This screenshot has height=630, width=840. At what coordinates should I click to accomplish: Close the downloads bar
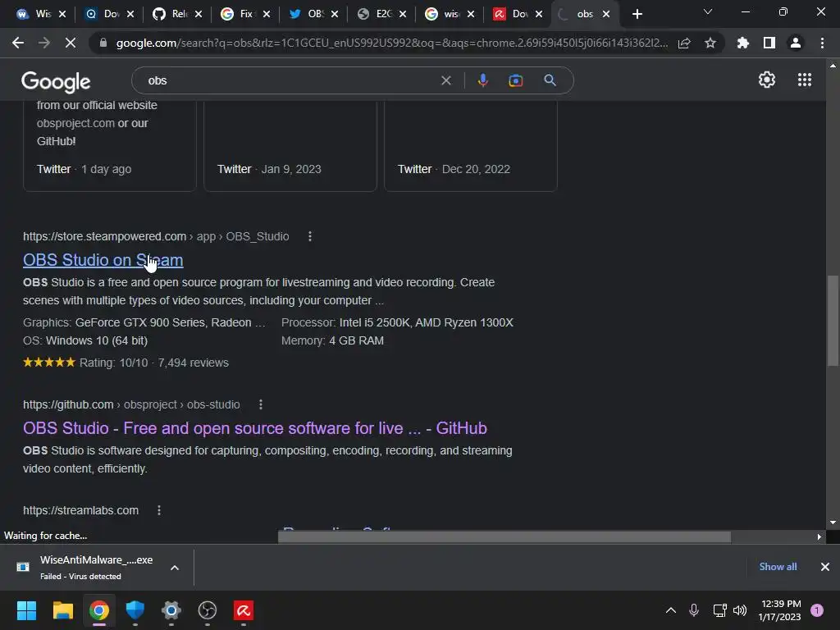coord(825,567)
